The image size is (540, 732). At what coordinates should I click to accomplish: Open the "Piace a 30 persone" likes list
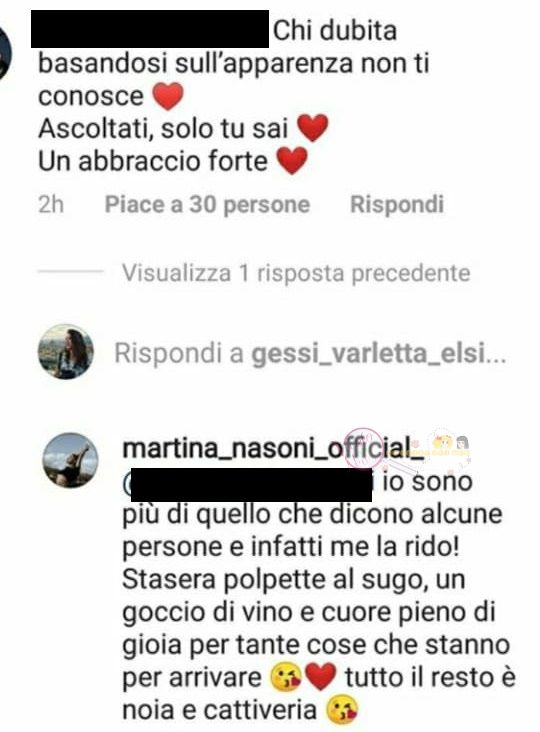(207, 204)
